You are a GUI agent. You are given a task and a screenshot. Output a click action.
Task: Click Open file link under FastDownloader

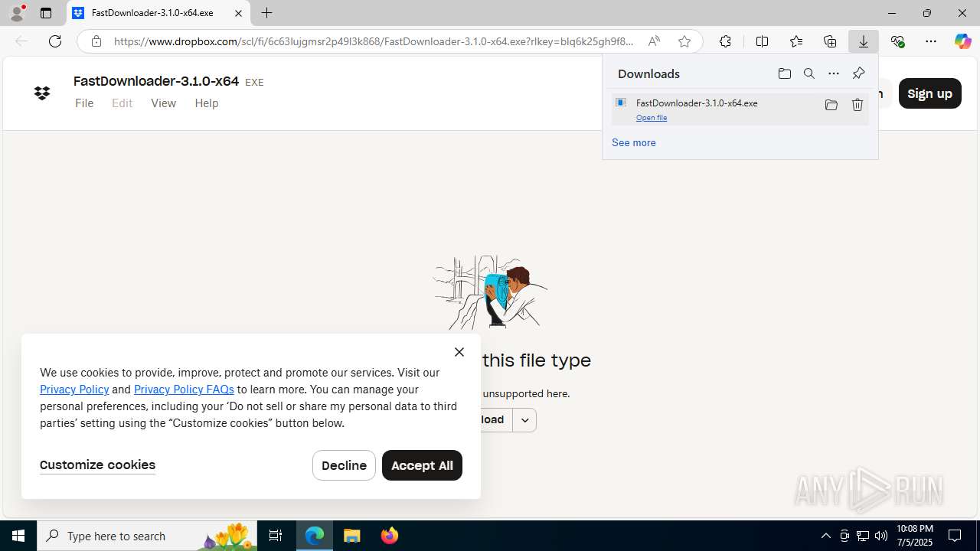tap(652, 118)
